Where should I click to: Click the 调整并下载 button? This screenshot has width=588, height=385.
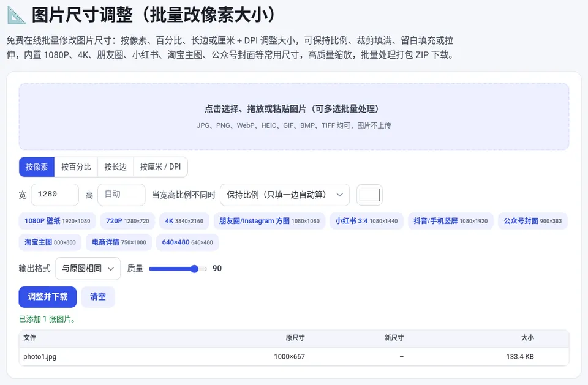[48, 297]
